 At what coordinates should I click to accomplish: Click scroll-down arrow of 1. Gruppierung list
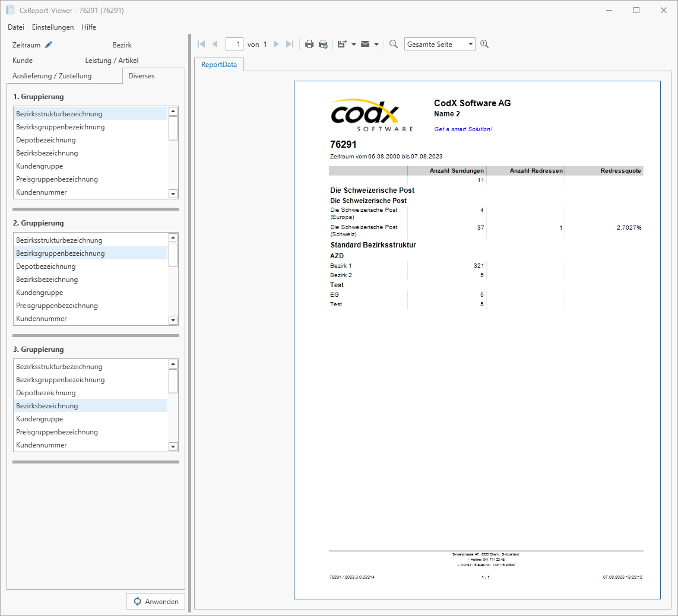(173, 194)
